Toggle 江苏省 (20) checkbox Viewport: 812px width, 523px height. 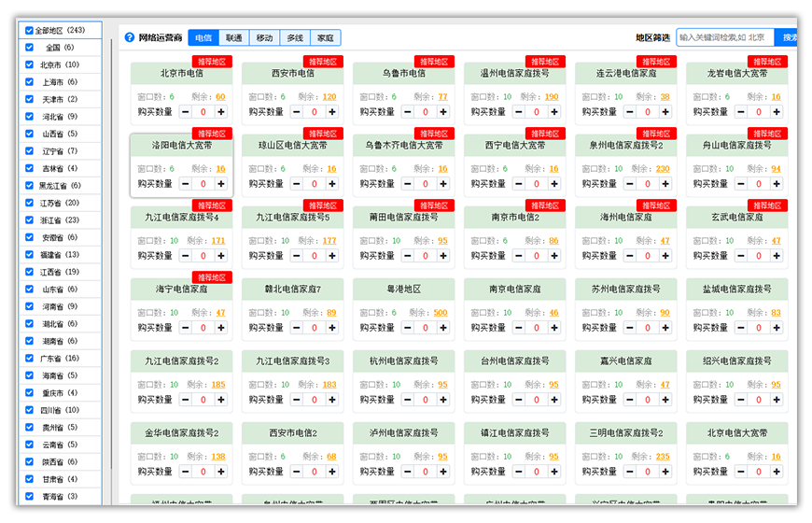tap(30, 203)
